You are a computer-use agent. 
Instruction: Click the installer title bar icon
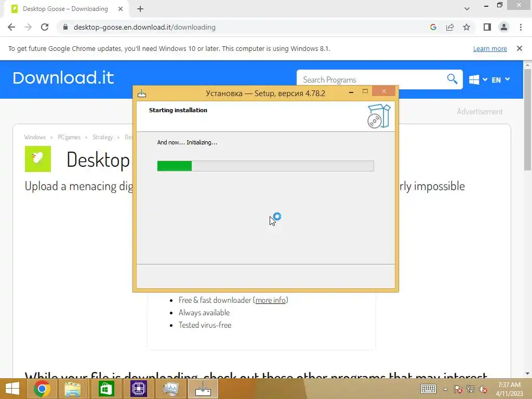142,94
